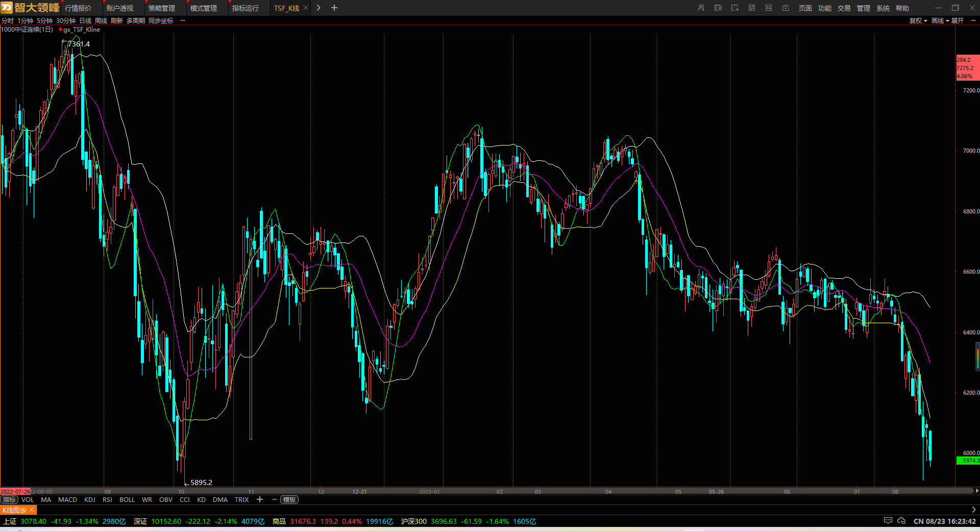Click 刷新 to refresh chart
This screenshot has height=531, width=980.
[117, 21]
